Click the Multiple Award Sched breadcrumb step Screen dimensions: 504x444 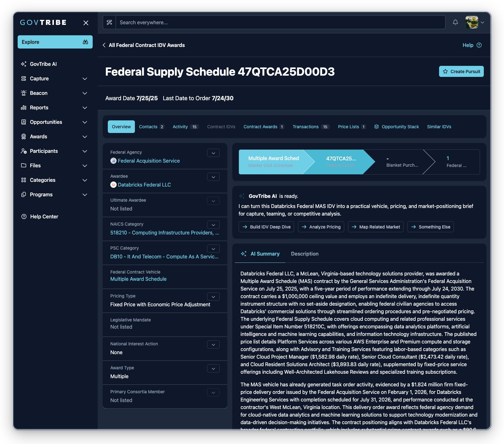274,162
